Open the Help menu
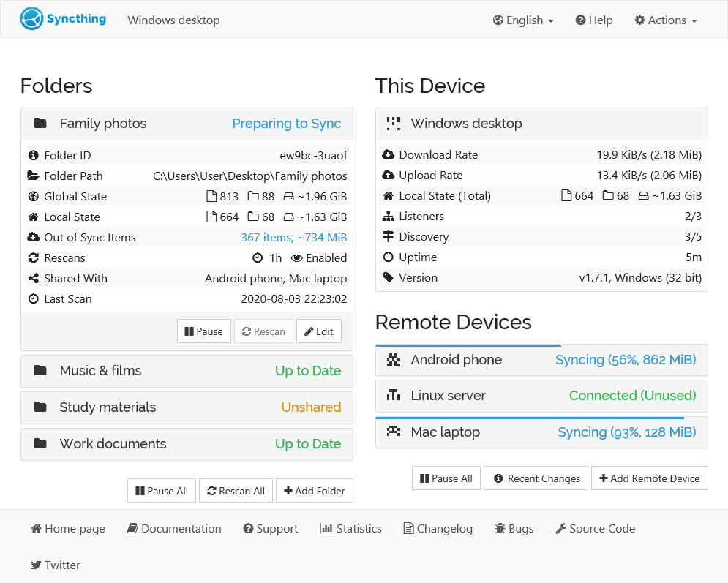This screenshot has width=728, height=583. click(593, 20)
